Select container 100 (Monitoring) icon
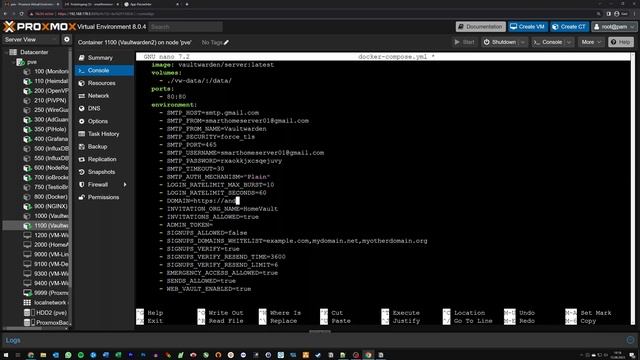640x360 pixels. (x=27, y=71)
